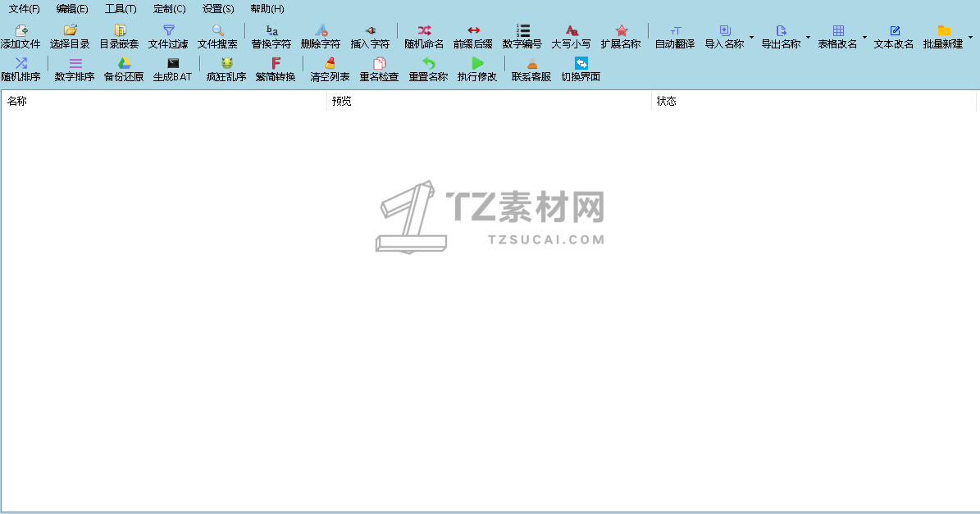Image resolution: width=980 pixels, height=514 pixels.
Task: Open the 定制(C) menu
Action: [x=170, y=9]
